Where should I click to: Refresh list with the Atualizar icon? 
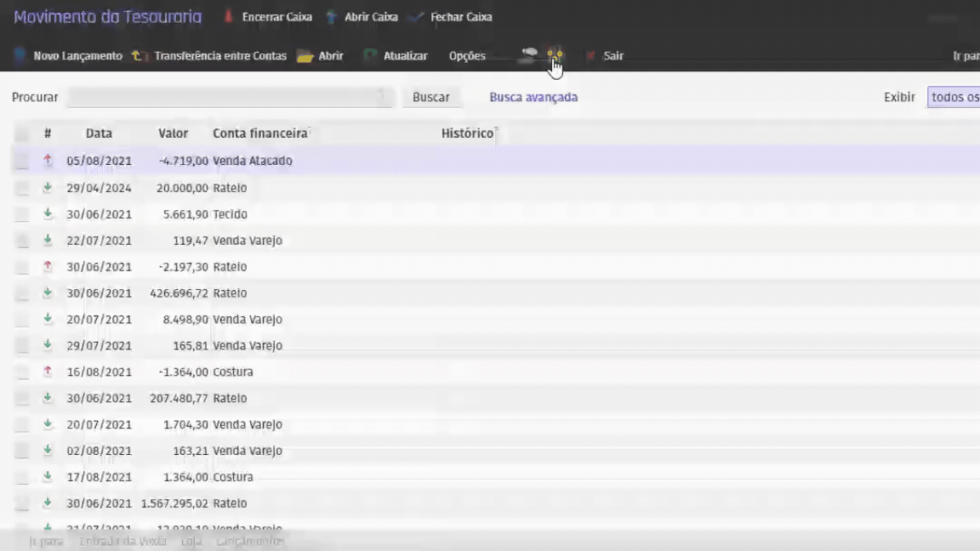[370, 56]
